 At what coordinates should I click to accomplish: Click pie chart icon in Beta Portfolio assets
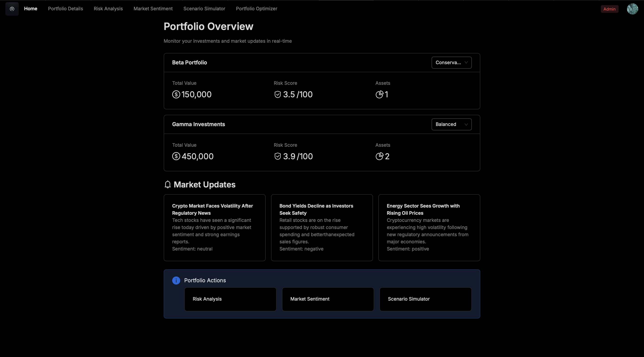[x=379, y=94]
